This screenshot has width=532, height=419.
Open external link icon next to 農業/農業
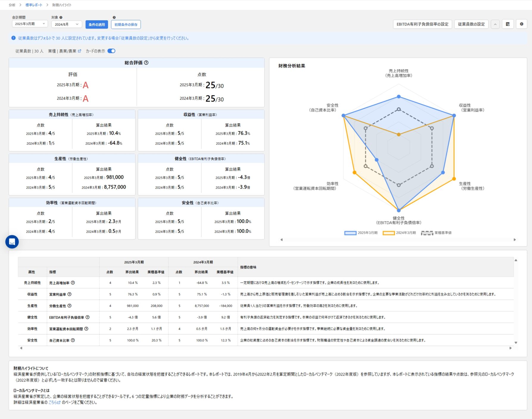(x=79, y=51)
